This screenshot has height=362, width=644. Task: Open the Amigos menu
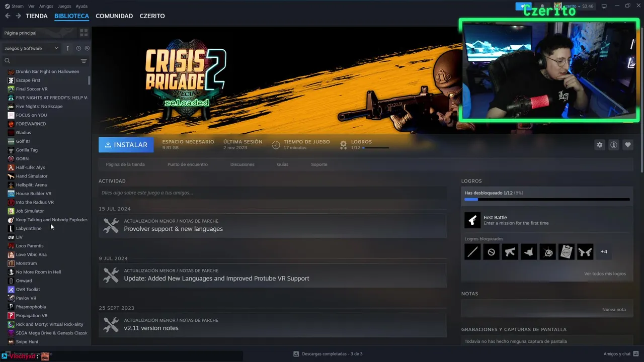tap(46, 6)
